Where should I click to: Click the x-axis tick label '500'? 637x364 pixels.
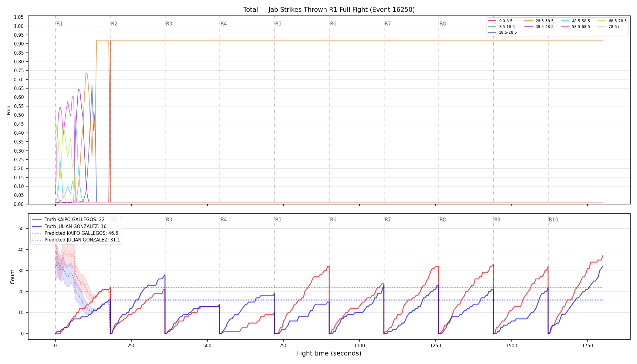pos(207,345)
